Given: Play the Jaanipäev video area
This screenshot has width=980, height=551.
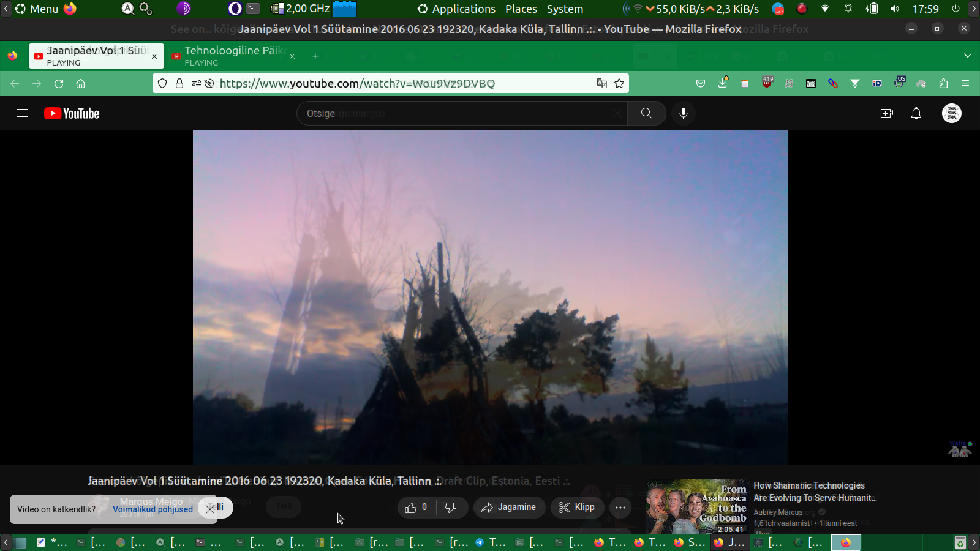Looking at the screenshot, I should point(490,298).
